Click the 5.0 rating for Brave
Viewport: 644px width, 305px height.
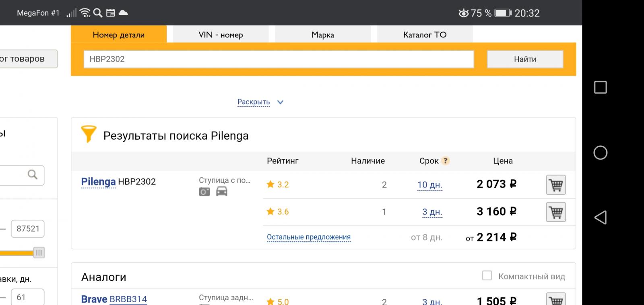pos(278,301)
